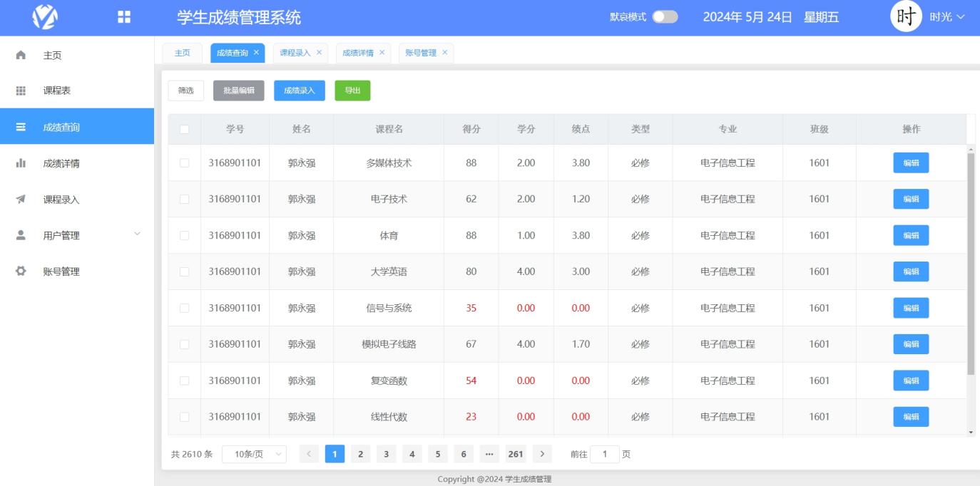The height and width of the screenshot is (486, 980).
Task: Open the 时光 user account dropdown
Action: [939, 16]
